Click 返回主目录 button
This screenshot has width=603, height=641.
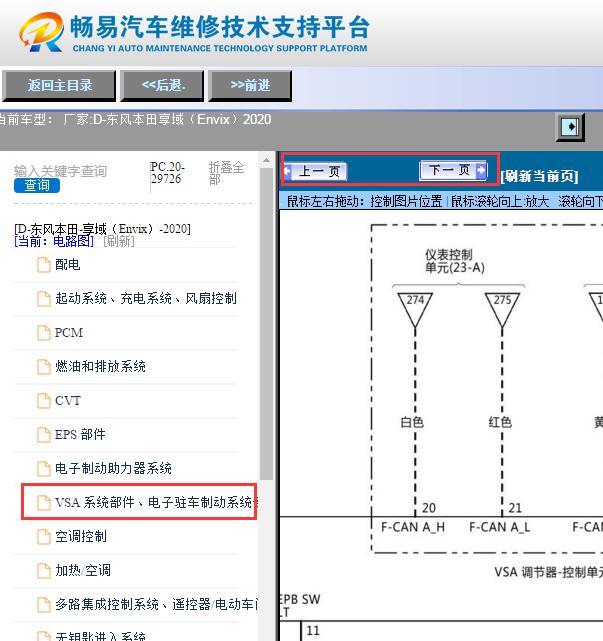(59, 85)
